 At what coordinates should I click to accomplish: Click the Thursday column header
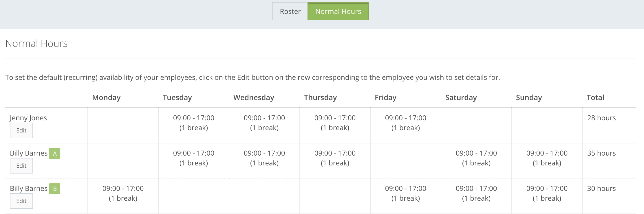[x=320, y=98]
